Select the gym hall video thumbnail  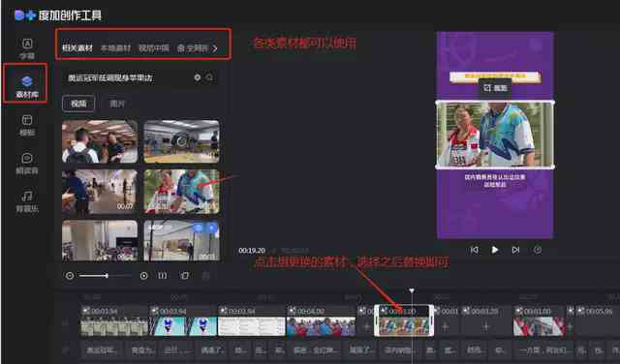(181, 141)
